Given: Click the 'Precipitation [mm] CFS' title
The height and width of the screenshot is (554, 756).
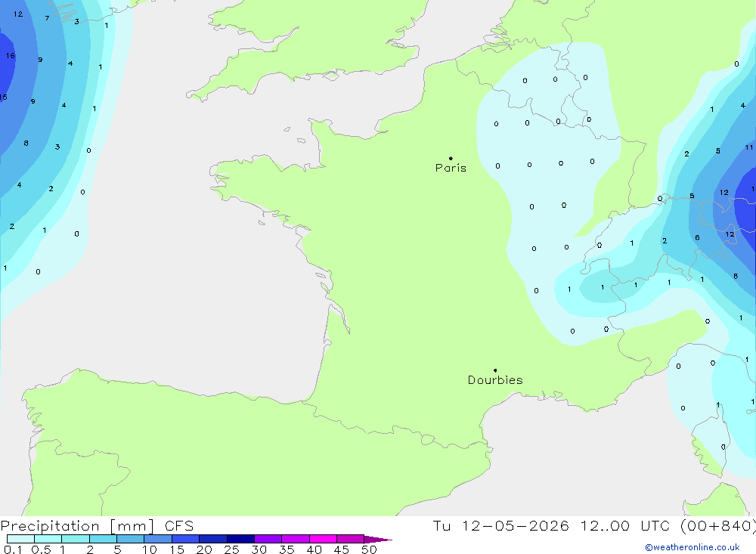Looking at the screenshot, I should 97,525.
